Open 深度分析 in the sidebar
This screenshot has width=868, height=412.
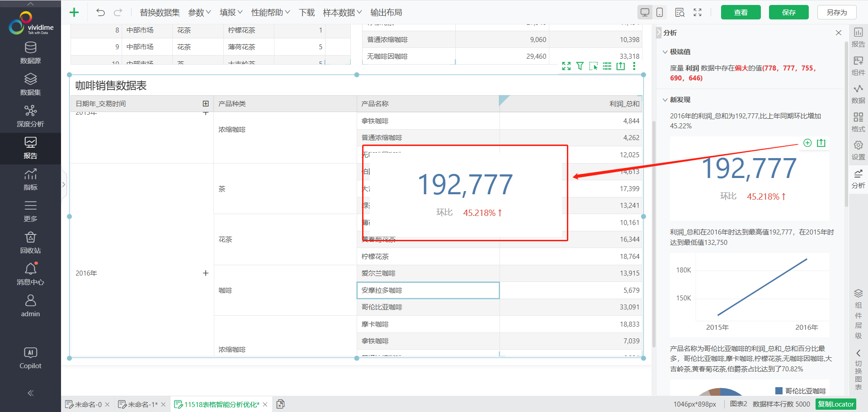(x=30, y=116)
